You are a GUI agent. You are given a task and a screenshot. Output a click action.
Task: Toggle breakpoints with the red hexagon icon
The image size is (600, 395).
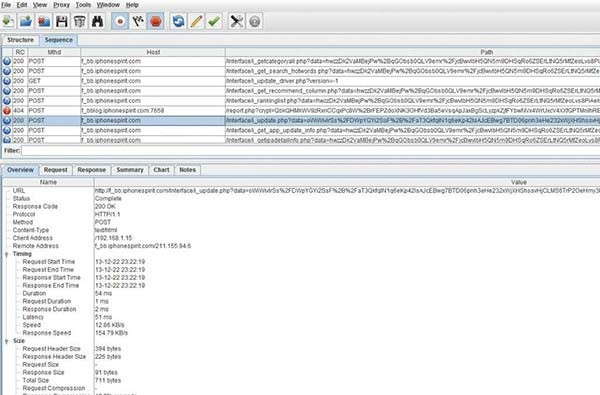pos(156,21)
